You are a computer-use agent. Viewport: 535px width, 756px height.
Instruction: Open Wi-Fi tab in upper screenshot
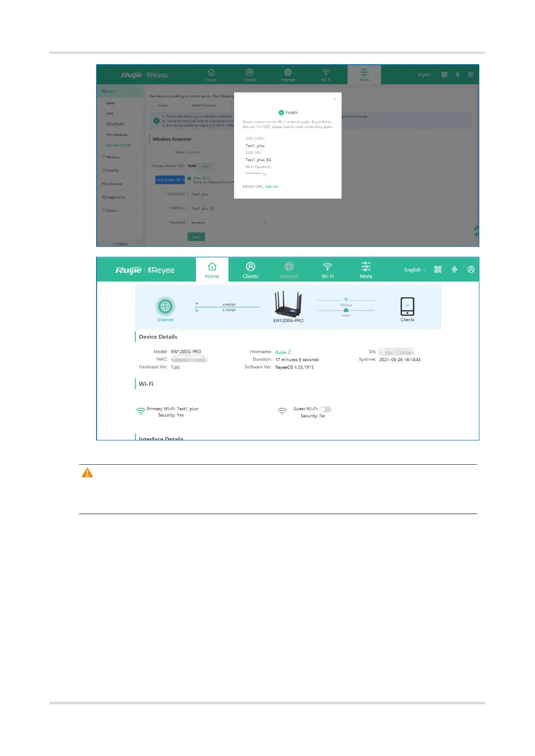click(x=326, y=75)
